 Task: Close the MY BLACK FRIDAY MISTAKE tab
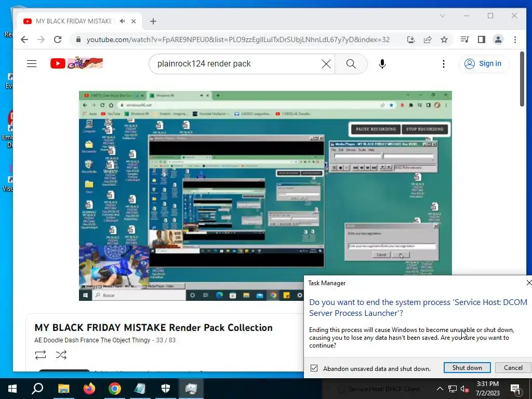[x=134, y=21]
